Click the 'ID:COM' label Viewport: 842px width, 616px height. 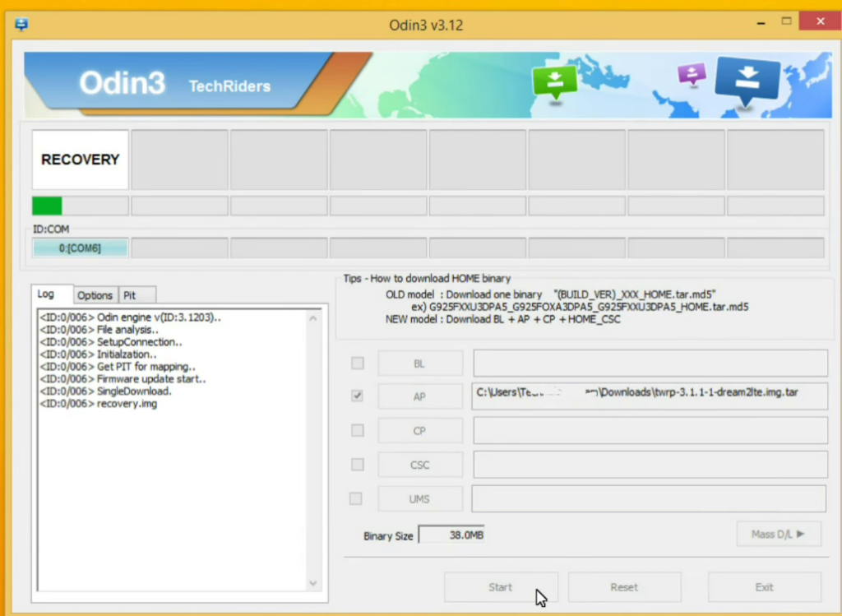coord(51,229)
